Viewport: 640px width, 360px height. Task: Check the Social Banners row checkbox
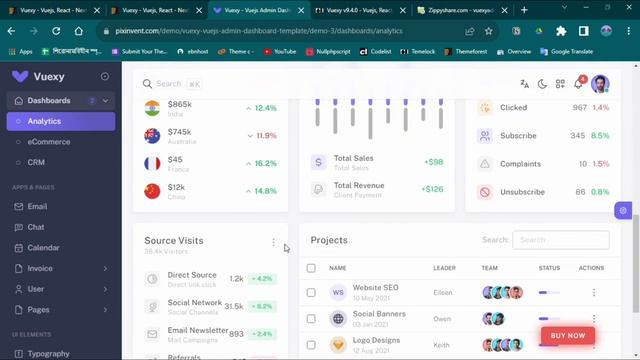click(311, 318)
